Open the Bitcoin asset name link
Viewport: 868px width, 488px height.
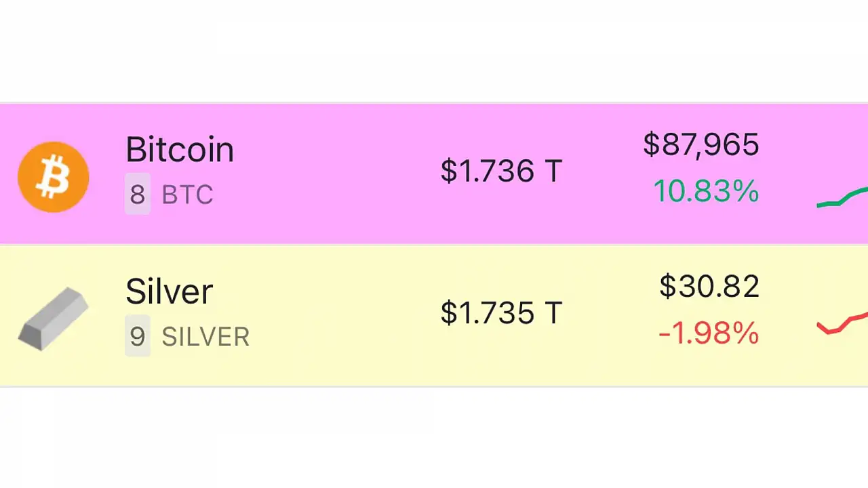tap(180, 150)
